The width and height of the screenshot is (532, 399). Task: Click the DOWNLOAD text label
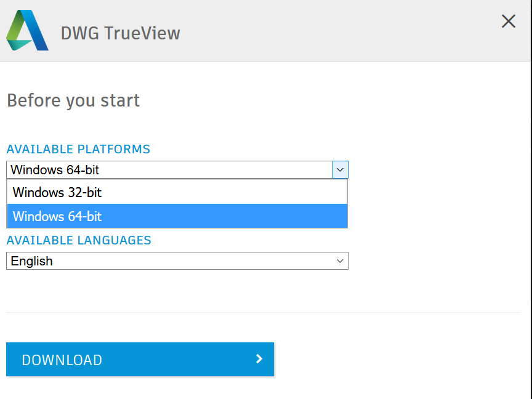[62, 360]
